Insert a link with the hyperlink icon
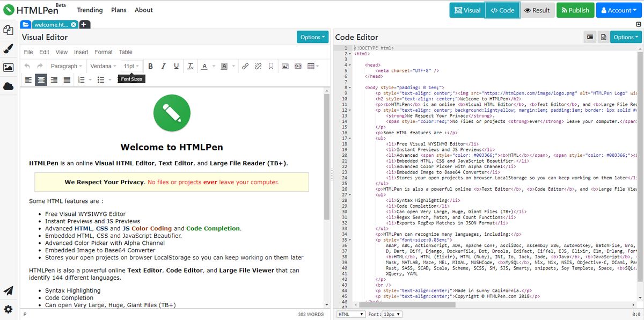The image size is (644, 320). [245, 66]
